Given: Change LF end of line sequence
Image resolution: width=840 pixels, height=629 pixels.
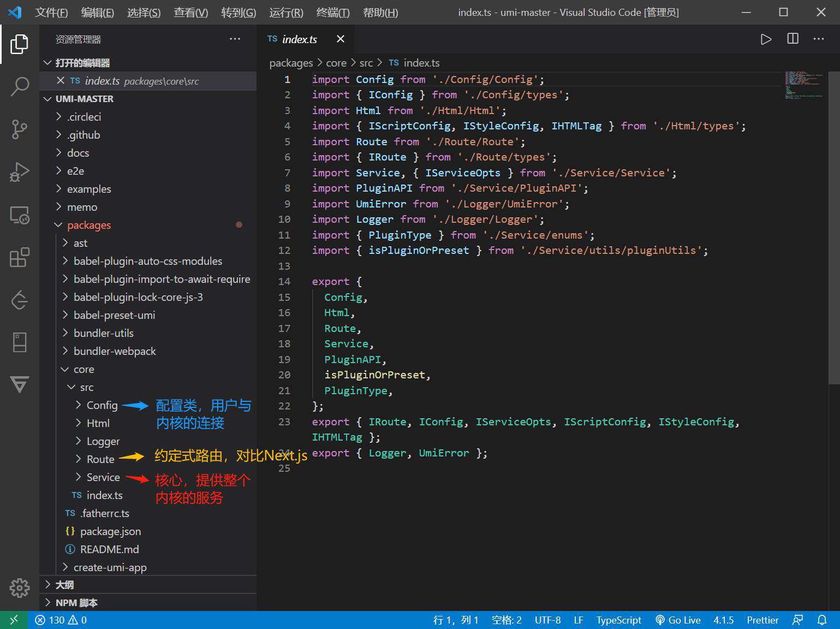Looking at the screenshot, I should pos(579,620).
